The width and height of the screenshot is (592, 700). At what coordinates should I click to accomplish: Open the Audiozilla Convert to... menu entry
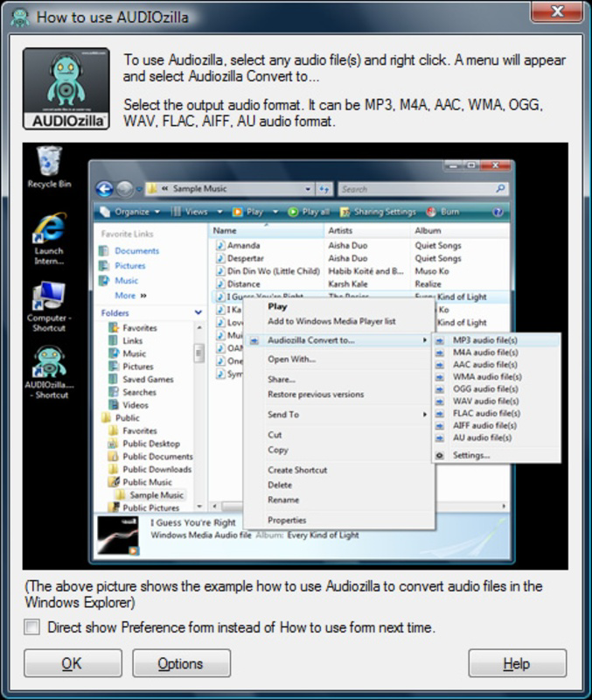[339, 340]
